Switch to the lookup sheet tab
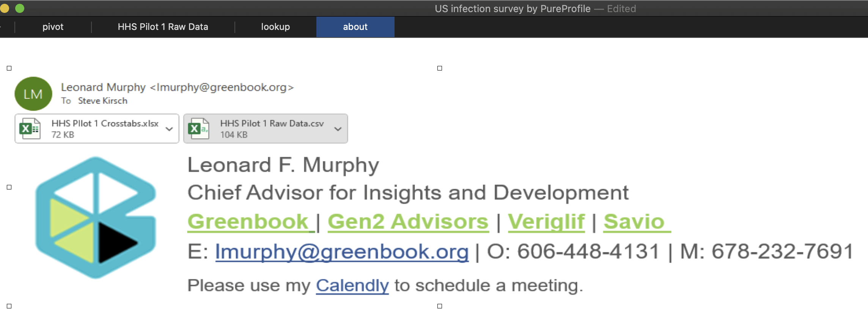The width and height of the screenshot is (868, 319). point(275,27)
